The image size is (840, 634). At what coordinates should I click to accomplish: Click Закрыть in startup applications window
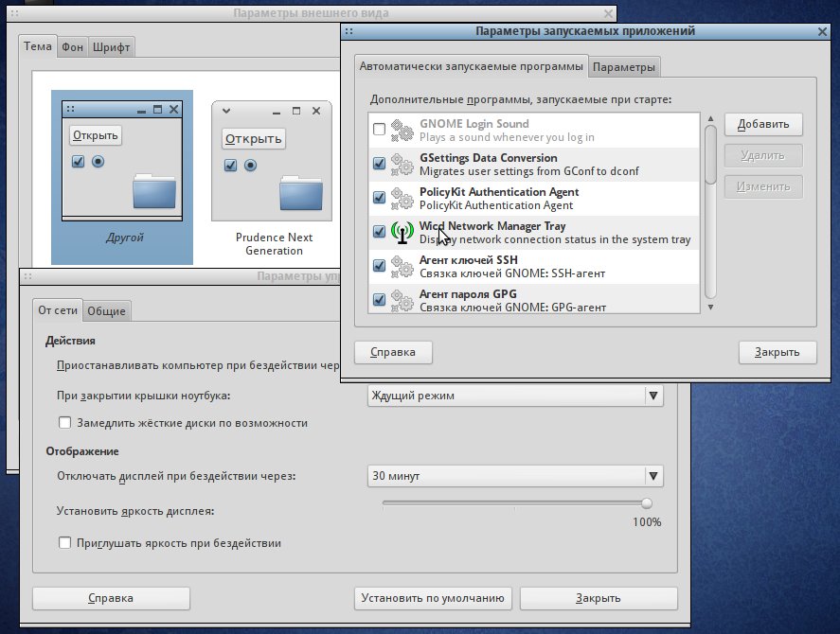click(777, 352)
